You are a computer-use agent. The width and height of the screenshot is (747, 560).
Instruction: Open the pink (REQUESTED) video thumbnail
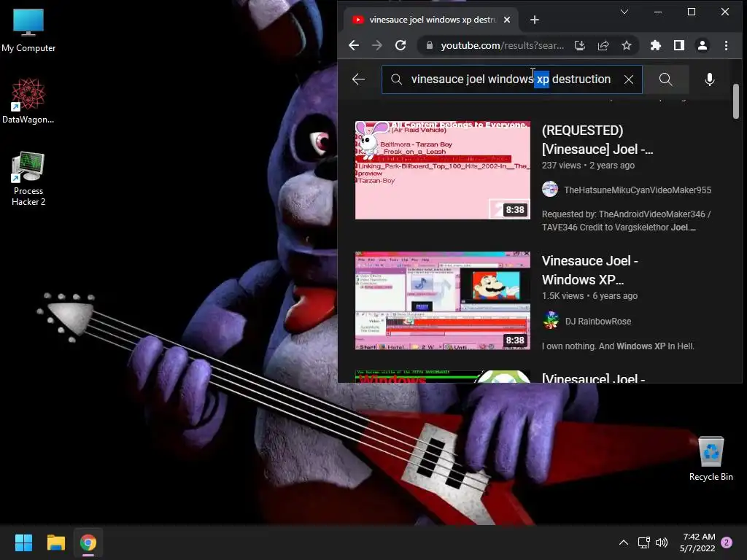(x=443, y=171)
